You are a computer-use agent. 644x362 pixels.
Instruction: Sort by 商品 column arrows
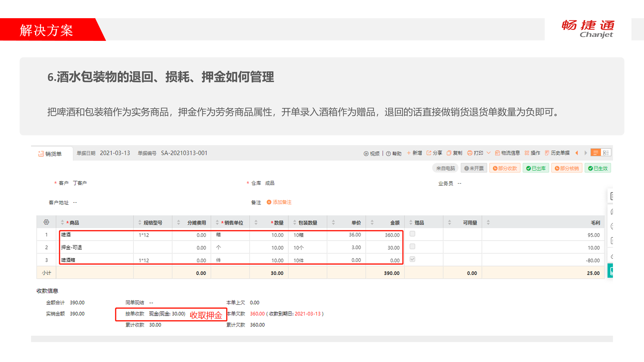pyautogui.click(x=62, y=223)
